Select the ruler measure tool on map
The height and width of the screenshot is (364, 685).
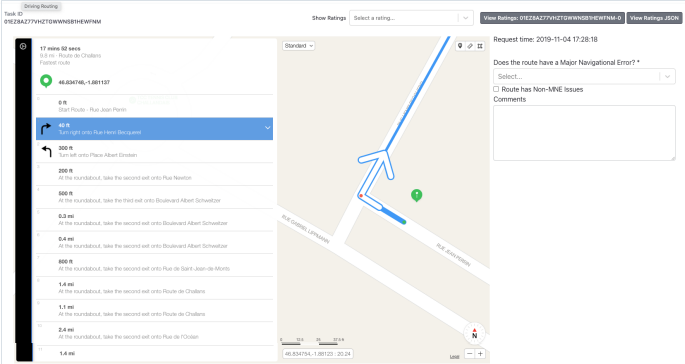[470, 46]
